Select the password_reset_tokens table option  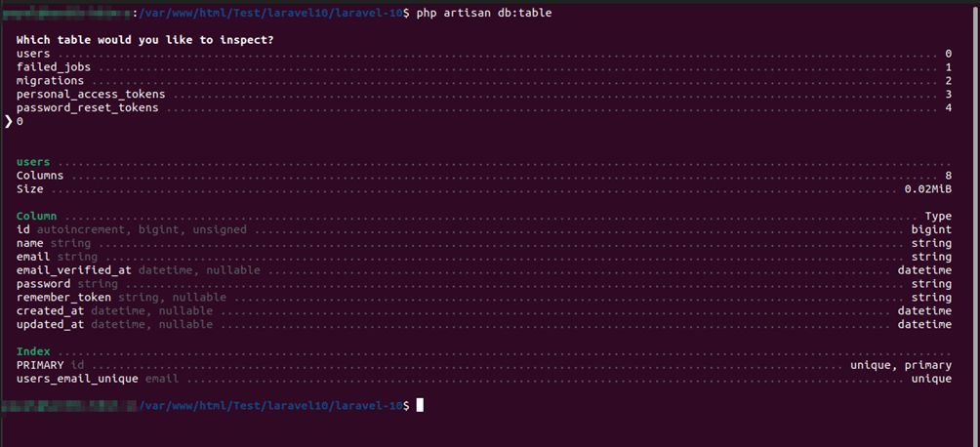click(x=87, y=107)
